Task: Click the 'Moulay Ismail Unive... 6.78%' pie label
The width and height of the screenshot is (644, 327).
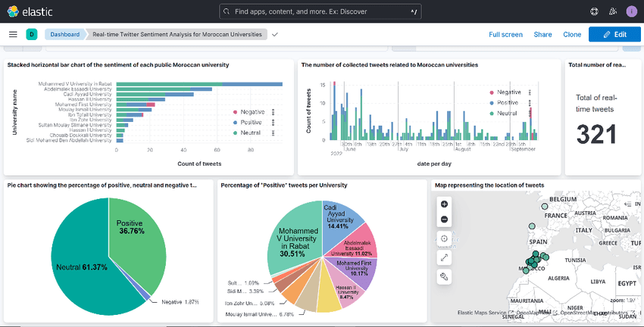Action: coord(261,314)
